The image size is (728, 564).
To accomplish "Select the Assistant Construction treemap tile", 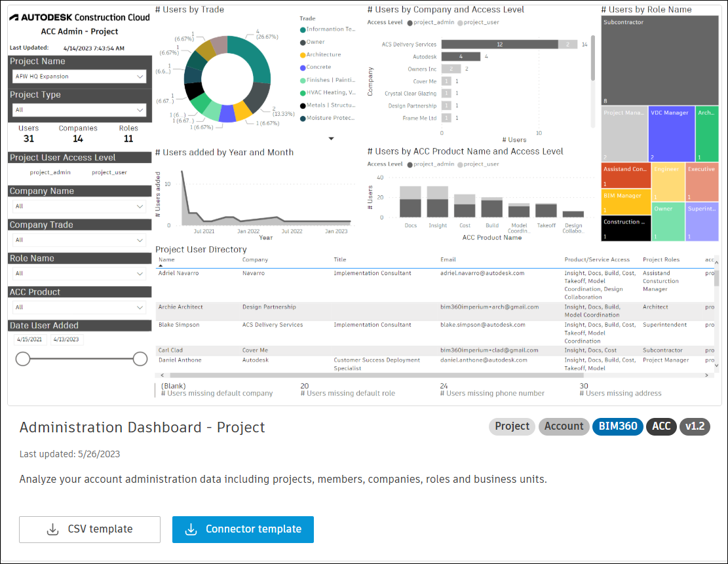I will (x=626, y=175).
